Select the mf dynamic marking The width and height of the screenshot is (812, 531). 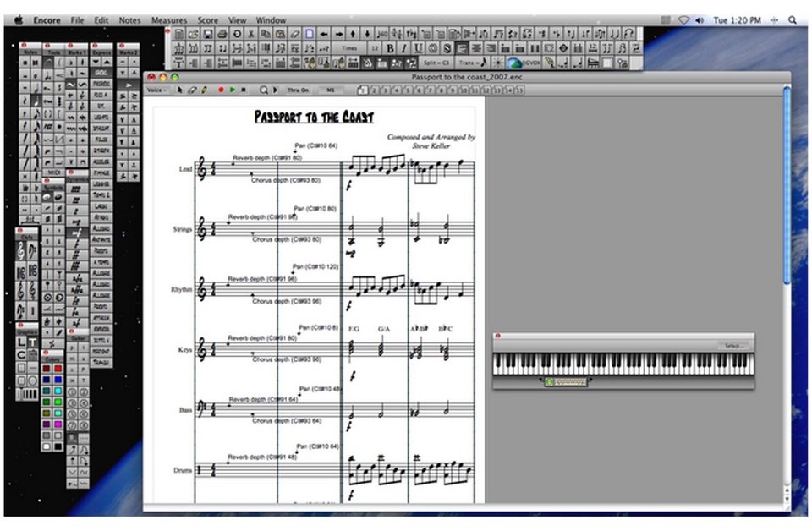coord(77,233)
